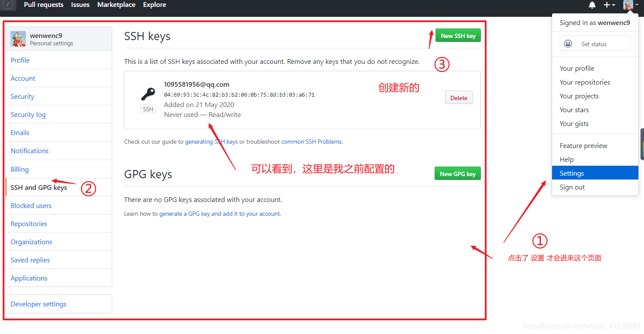Open Applications settings
Image resolution: width=644 pixels, height=334 pixels.
[x=59, y=278]
